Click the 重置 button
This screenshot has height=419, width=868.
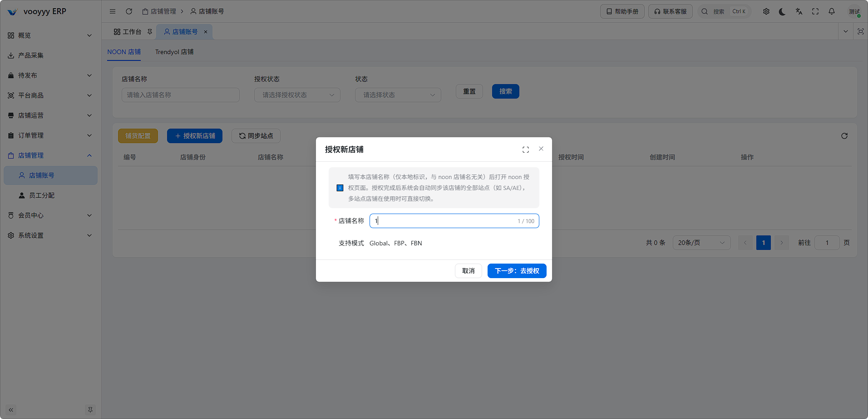point(469,91)
